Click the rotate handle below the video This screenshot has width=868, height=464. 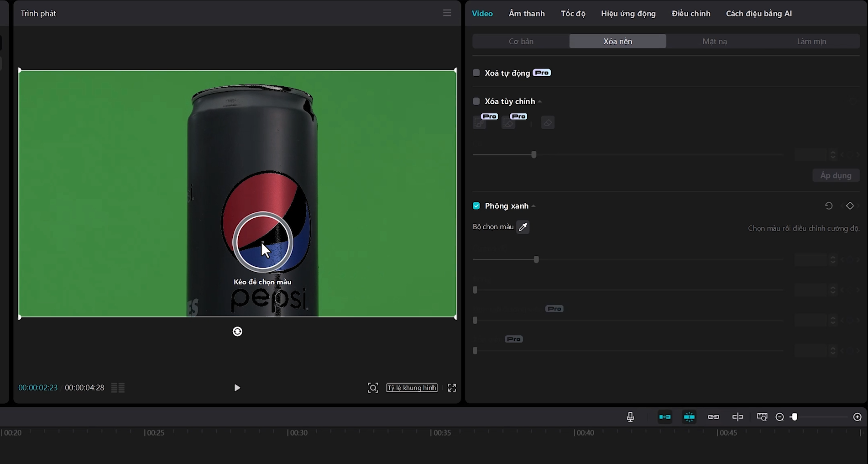click(x=237, y=332)
